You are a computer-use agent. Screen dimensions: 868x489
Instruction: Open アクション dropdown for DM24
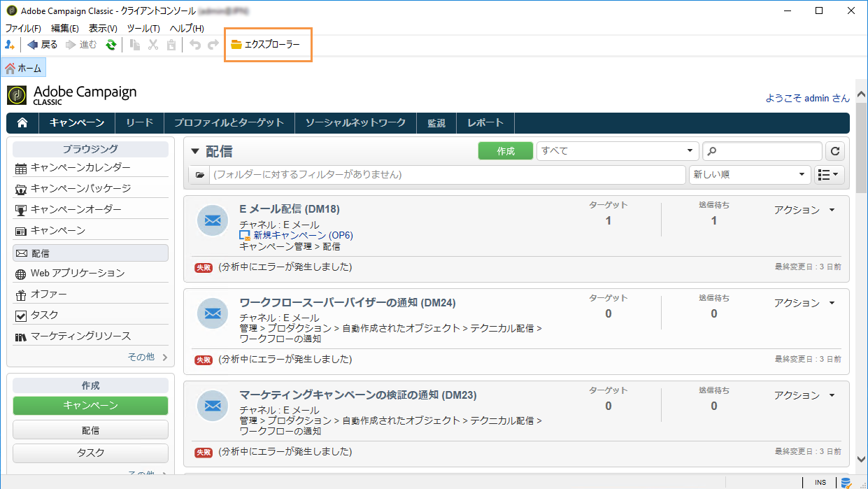tap(804, 303)
